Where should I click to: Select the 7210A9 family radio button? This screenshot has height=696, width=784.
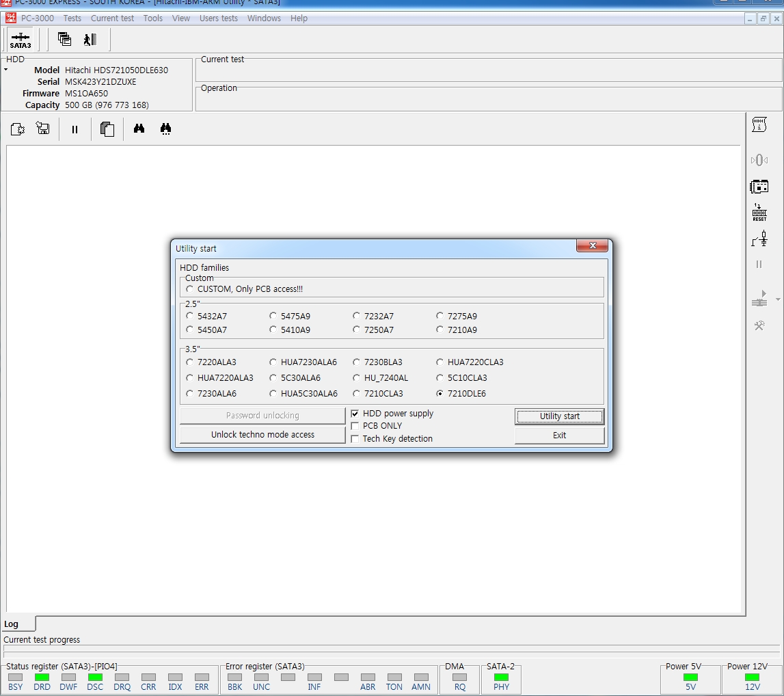[x=440, y=330]
